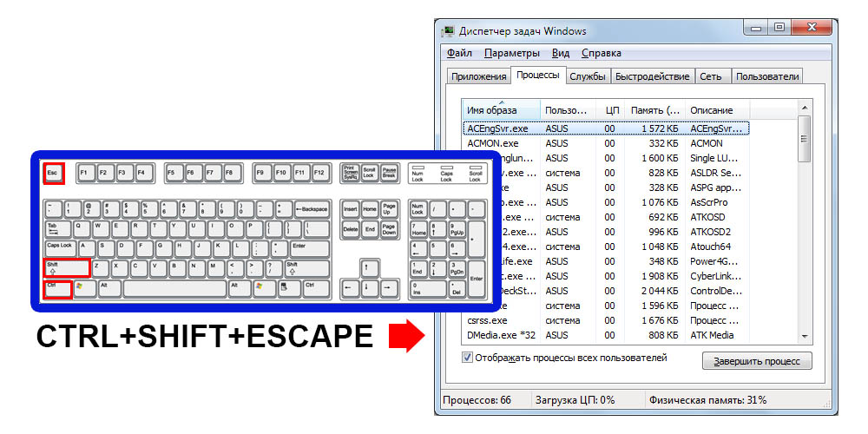868x434 pixels.
Task: Click the Task Manager title bar icon
Action: (x=449, y=31)
